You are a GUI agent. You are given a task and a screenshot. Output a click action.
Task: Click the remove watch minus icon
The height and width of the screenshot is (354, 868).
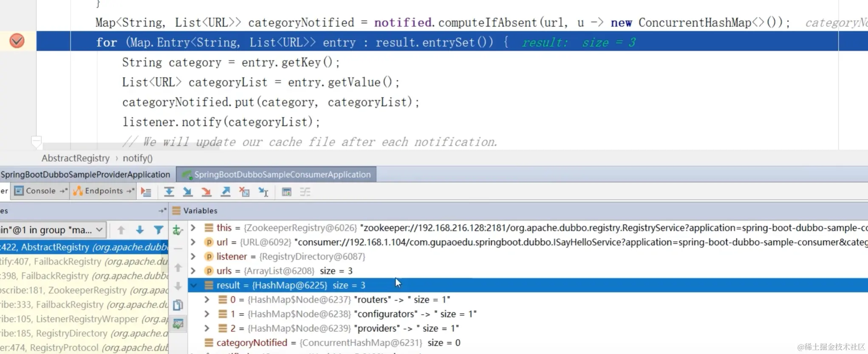pyautogui.click(x=178, y=249)
